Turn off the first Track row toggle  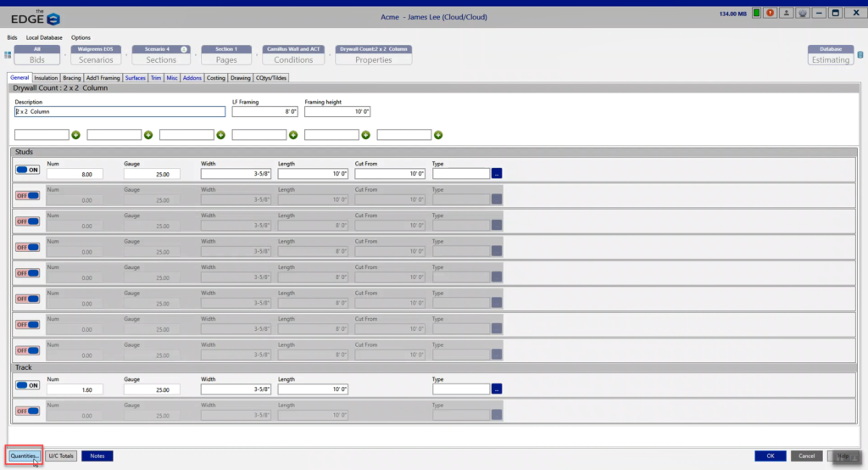click(x=27, y=384)
